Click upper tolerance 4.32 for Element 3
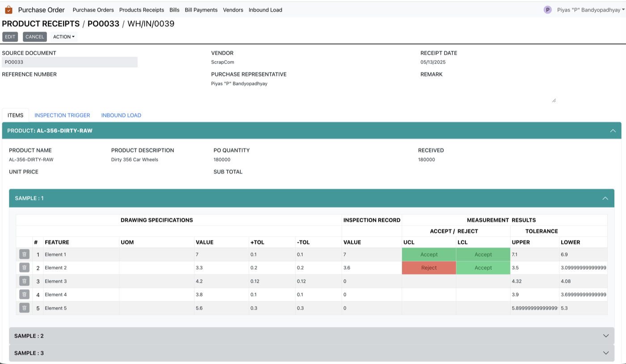 (517, 281)
